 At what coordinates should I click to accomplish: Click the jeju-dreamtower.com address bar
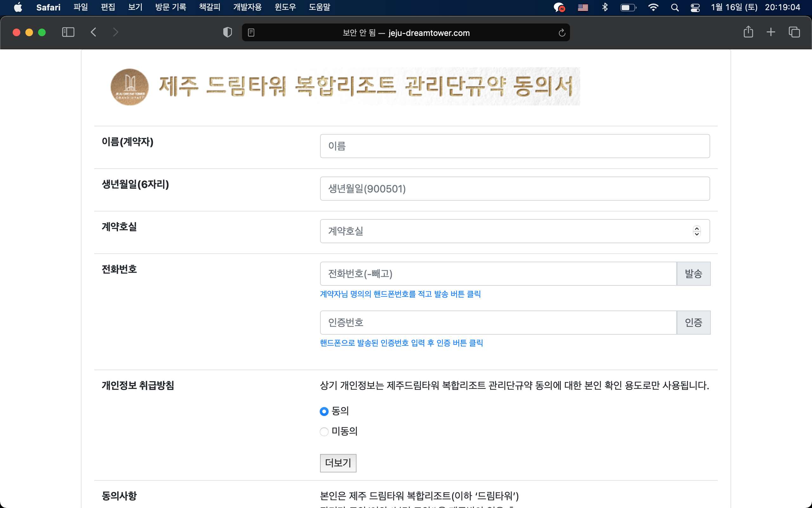[x=406, y=33]
